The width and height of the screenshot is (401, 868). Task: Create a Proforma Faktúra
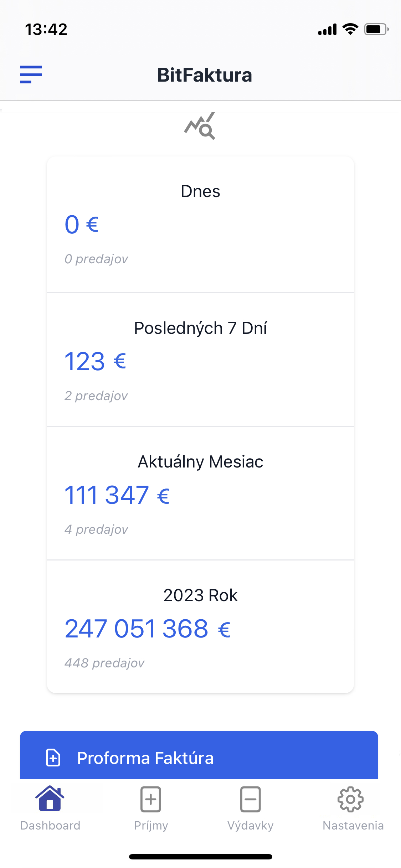pos(199,755)
